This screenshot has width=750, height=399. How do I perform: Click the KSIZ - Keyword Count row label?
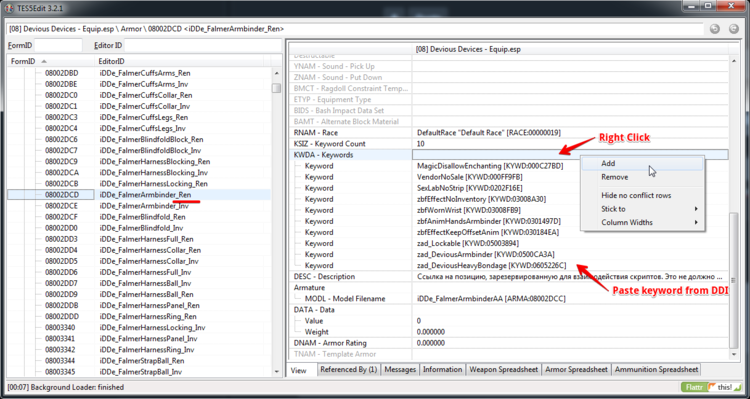point(330,144)
